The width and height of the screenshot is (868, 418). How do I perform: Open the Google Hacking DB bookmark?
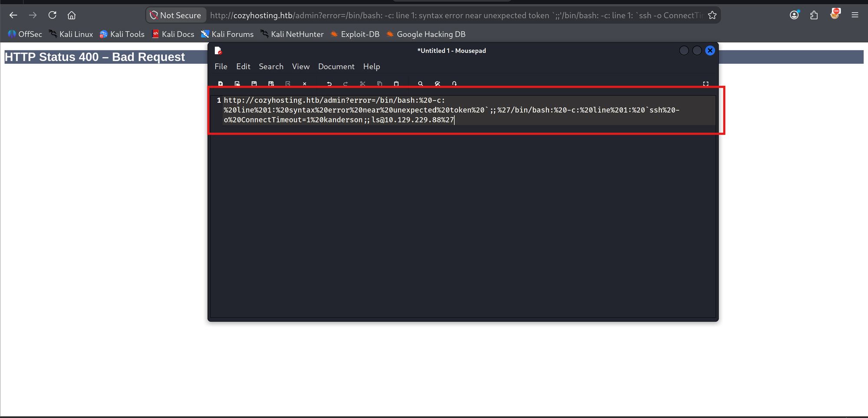426,34
